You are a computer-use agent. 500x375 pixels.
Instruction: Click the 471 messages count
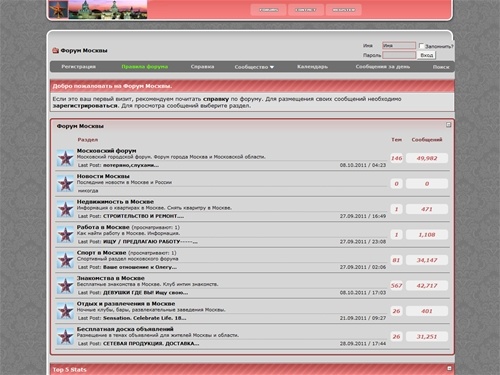pos(427,209)
